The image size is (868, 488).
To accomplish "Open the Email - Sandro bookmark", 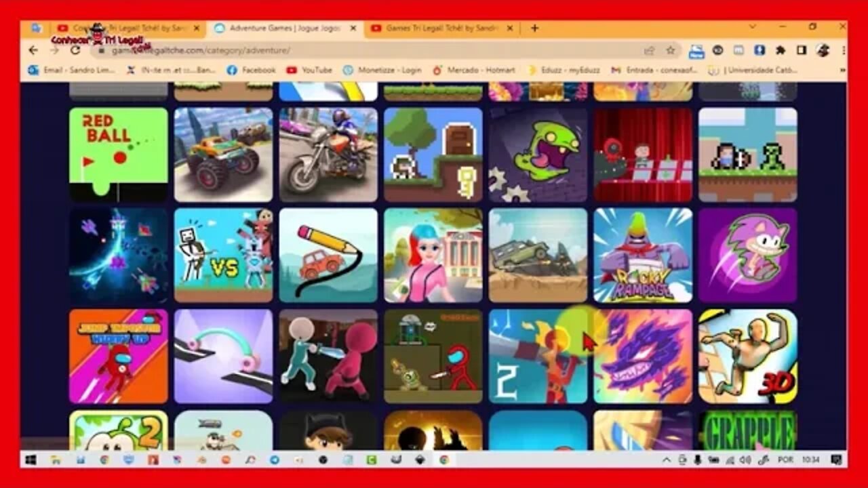I will 71,70.
